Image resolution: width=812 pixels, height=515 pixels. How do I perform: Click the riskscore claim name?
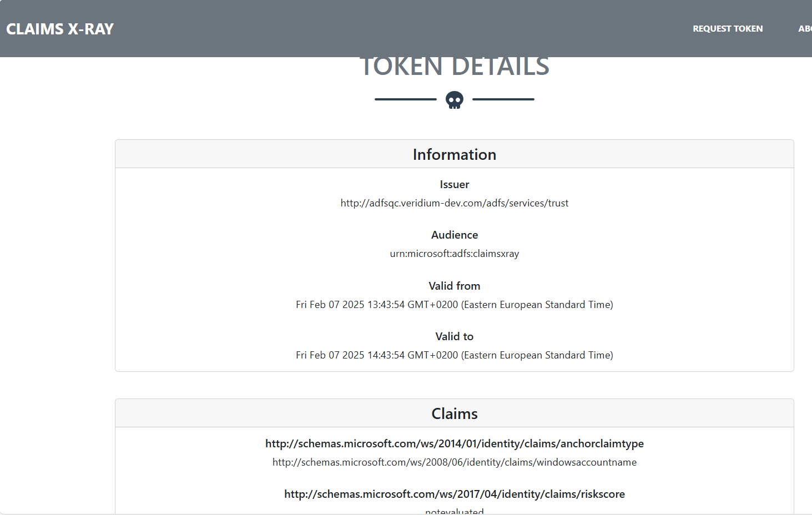[x=455, y=494]
